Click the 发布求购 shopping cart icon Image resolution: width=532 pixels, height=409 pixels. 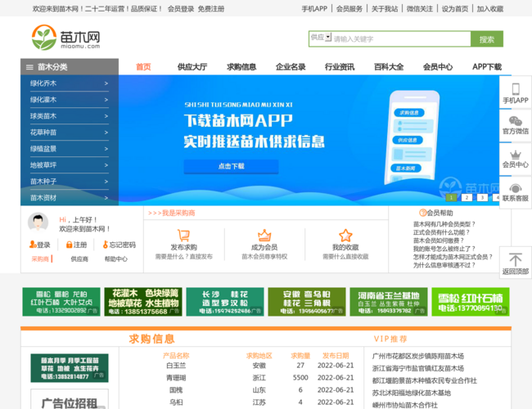point(183,235)
